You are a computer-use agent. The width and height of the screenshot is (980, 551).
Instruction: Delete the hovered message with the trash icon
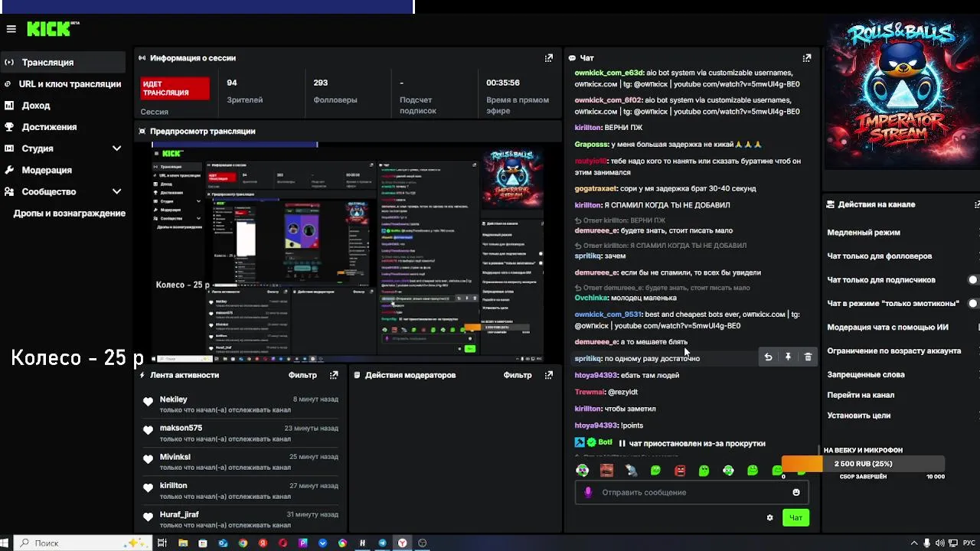click(x=808, y=357)
